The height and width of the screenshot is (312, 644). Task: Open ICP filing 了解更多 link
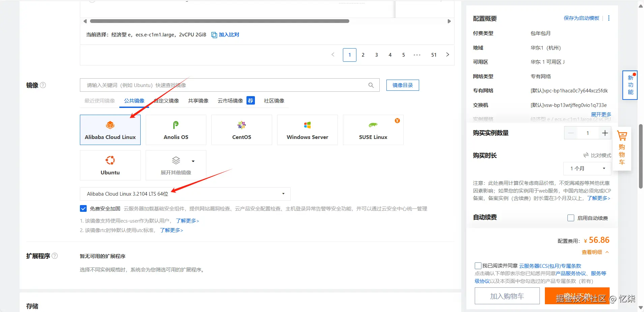pos(598,198)
